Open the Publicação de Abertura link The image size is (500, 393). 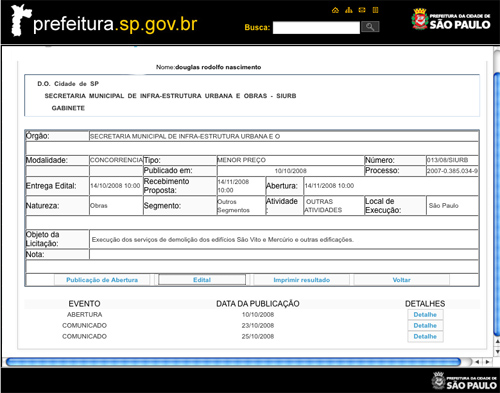tap(102, 280)
